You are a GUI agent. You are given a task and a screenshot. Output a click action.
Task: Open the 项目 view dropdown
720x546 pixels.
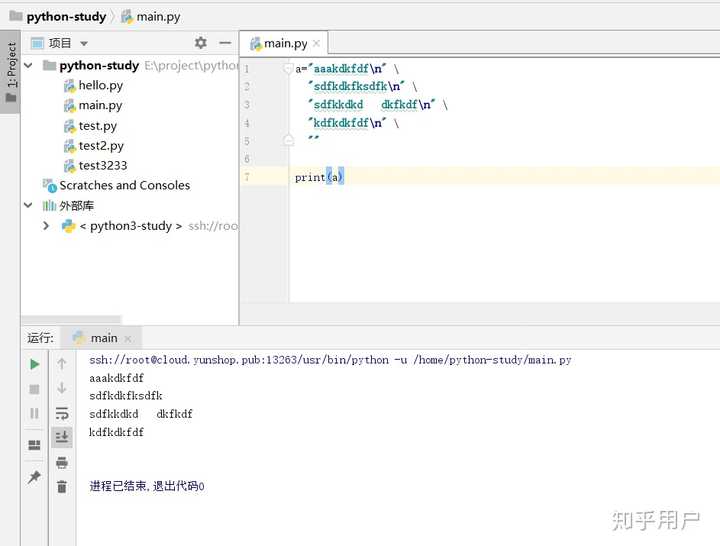[84, 44]
